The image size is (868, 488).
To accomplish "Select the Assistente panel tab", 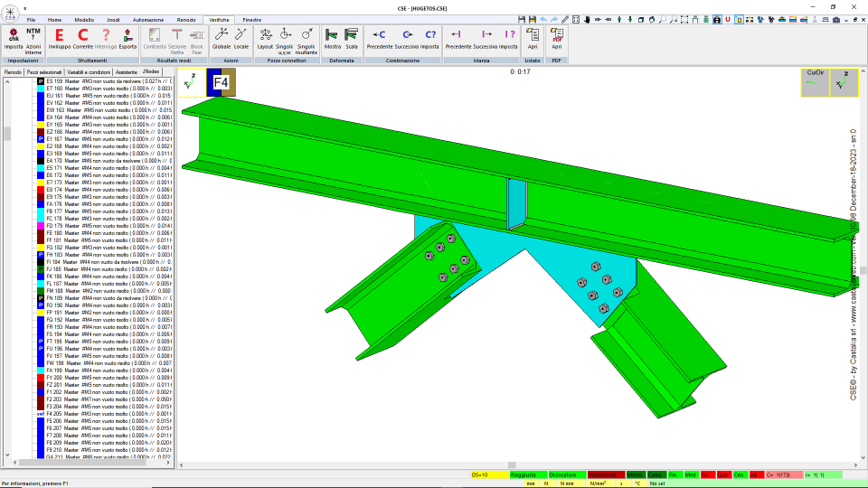I will point(127,72).
